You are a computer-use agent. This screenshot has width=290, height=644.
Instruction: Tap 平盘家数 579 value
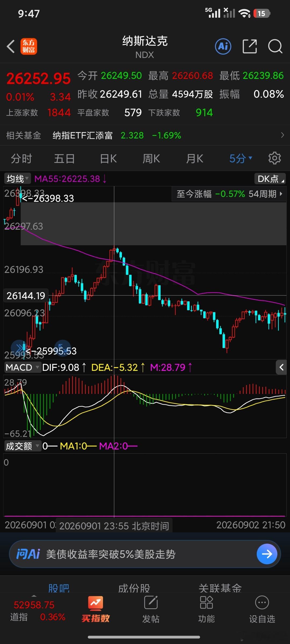[x=133, y=112]
